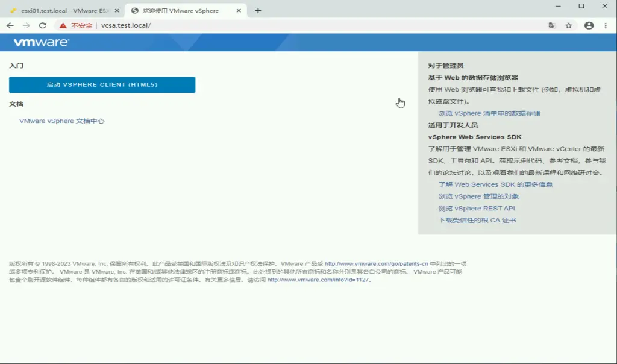Open the translate page icon
This screenshot has width=617, height=364.
point(552,25)
